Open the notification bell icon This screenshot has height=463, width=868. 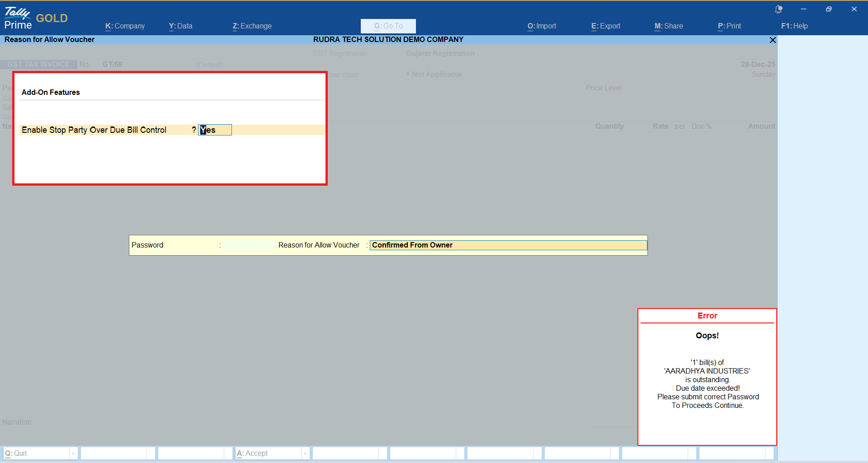(778, 9)
